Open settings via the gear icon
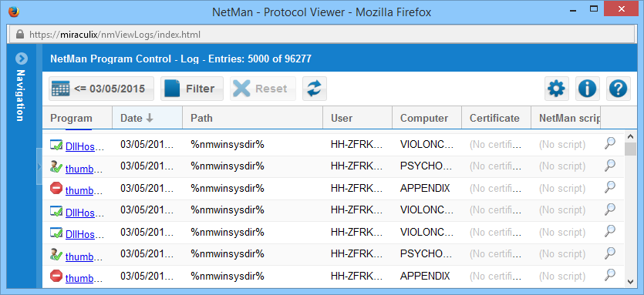Image resolution: width=644 pixels, height=295 pixels. point(557,89)
